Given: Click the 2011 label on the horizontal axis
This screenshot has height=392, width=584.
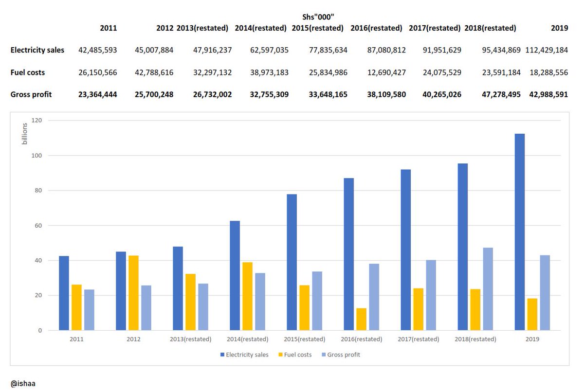Looking at the screenshot, I should pos(76,339).
